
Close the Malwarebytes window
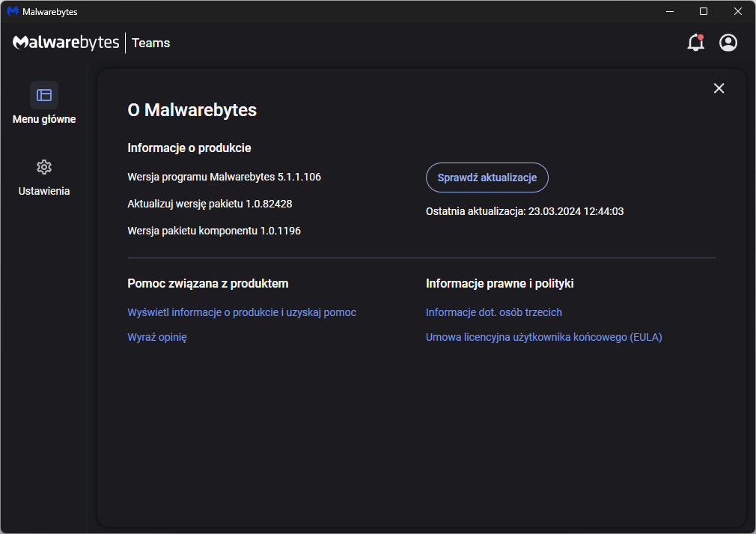point(738,11)
